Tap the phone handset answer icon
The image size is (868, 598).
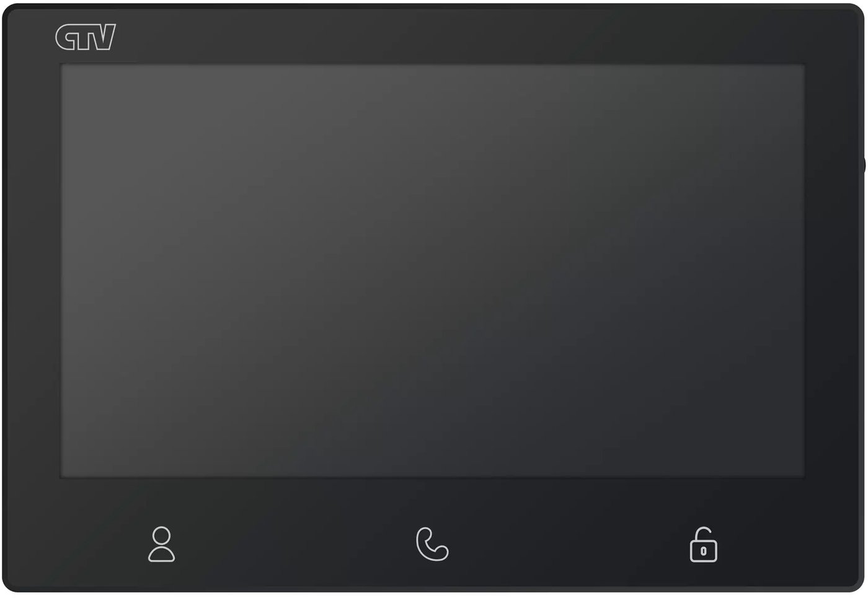pos(432,544)
